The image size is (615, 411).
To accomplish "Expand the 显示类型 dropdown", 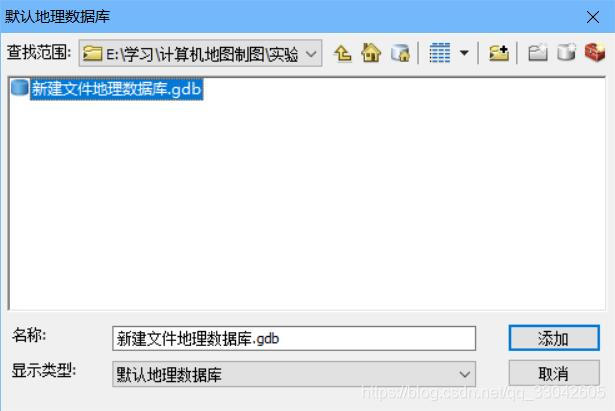I will (x=294, y=374).
